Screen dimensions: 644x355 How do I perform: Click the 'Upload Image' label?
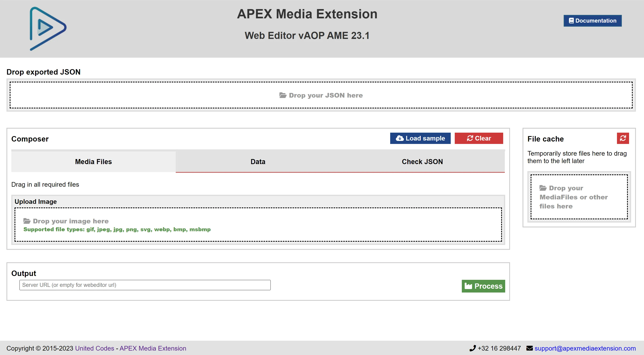pyautogui.click(x=36, y=202)
